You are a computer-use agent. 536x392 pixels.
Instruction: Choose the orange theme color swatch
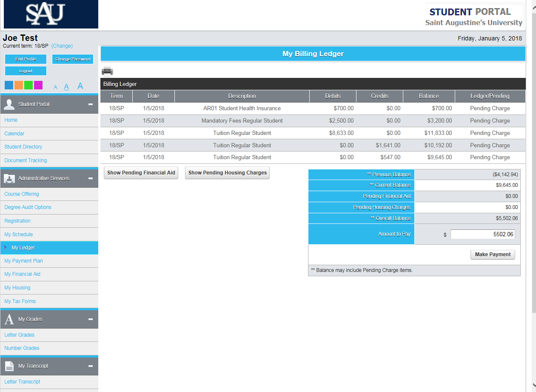click(x=19, y=85)
